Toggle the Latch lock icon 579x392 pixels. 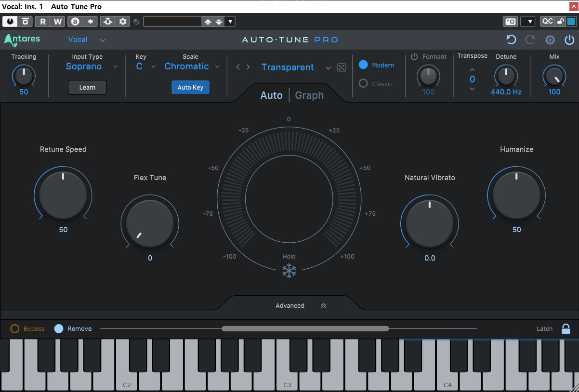point(566,329)
